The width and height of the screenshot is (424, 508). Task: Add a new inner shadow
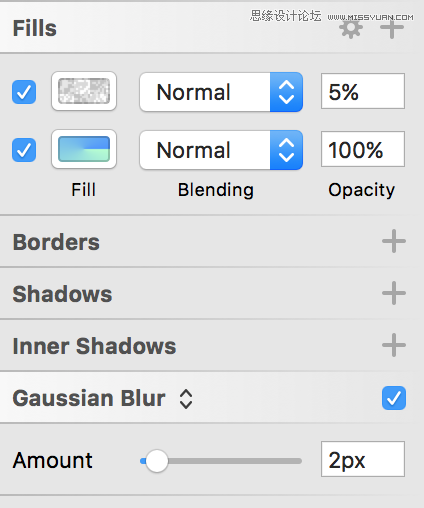[394, 345]
